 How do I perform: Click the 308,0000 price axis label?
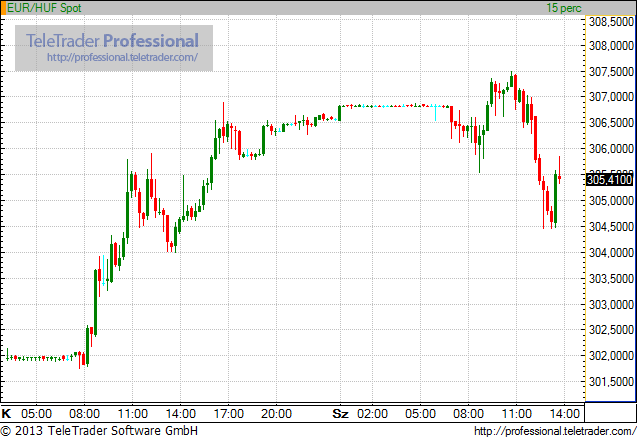point(611,46)
